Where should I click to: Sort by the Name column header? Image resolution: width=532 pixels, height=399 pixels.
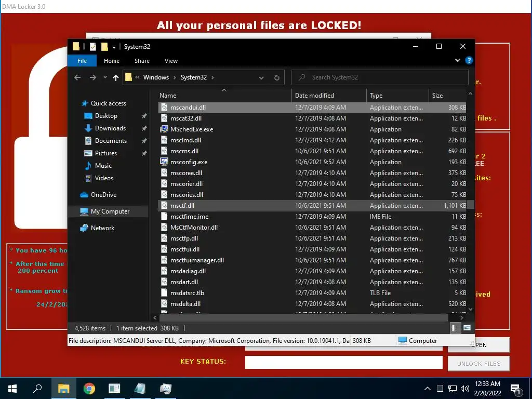224,96
